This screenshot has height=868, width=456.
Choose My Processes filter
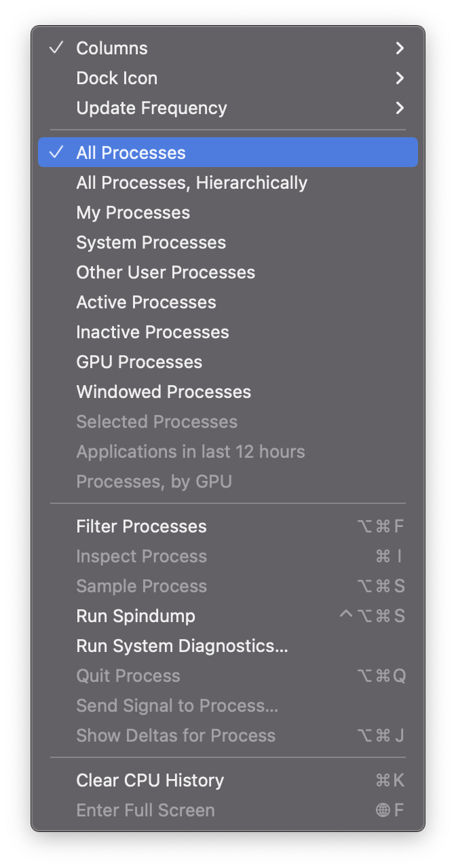coord(133,213)
